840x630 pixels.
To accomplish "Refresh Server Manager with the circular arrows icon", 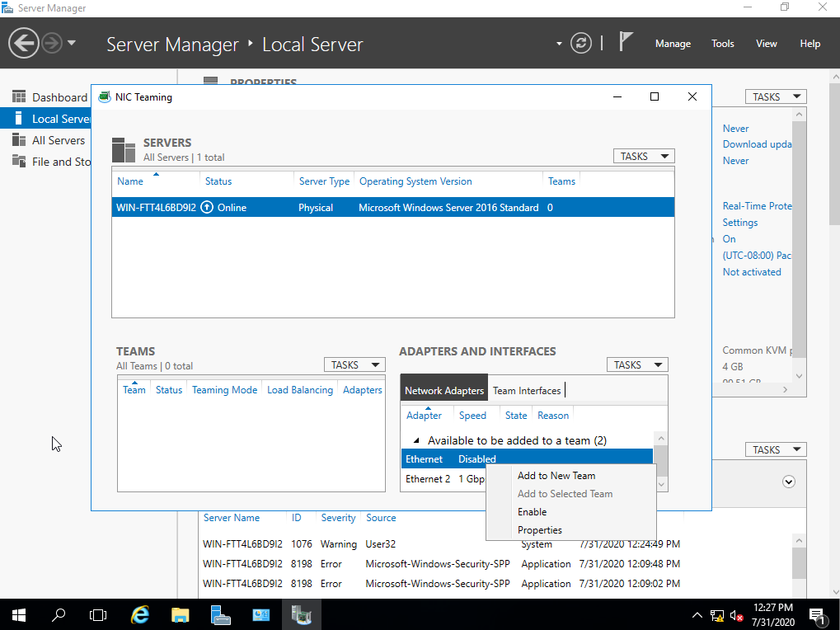I will coord(580,43).
